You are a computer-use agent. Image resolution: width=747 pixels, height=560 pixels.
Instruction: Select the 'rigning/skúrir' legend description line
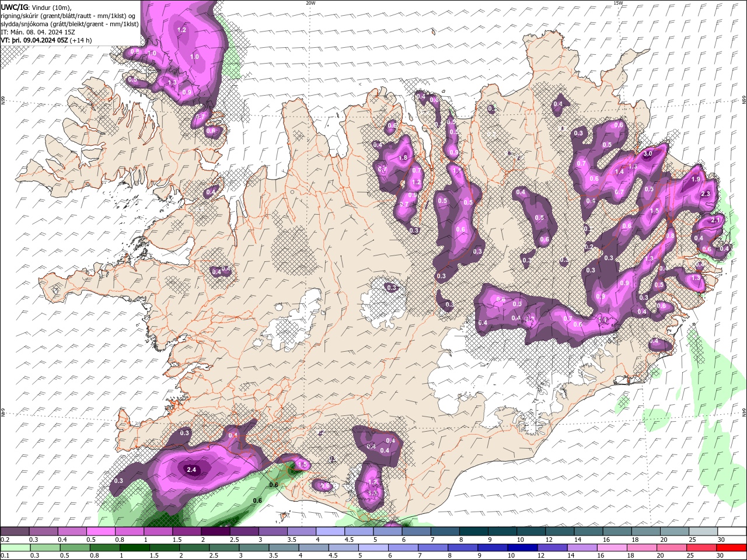tap(68, 15)
